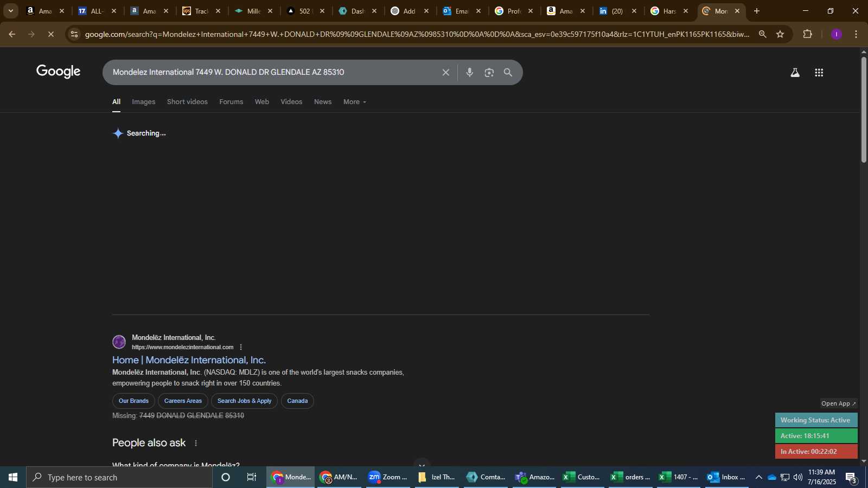Clear the Google search box text
The image size is (868, 488).
pyautogui.click(x=445, y=73)
